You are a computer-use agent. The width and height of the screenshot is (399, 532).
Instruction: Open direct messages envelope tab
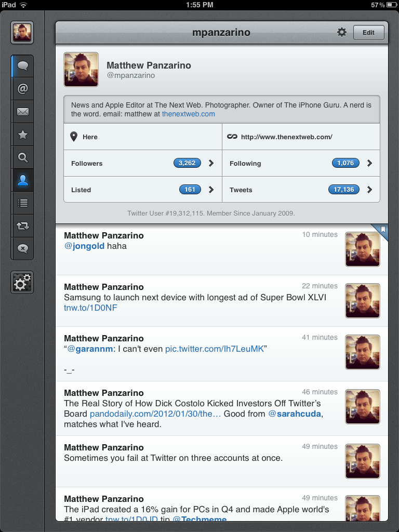[x=22, y=112]
